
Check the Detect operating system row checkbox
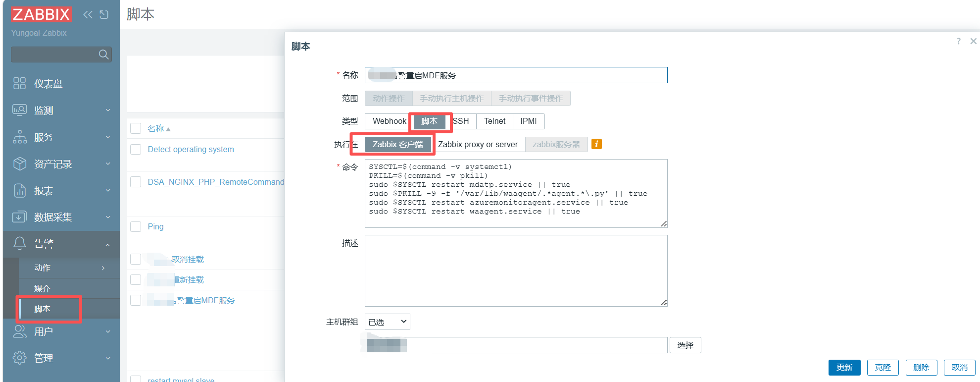[136, 149]
